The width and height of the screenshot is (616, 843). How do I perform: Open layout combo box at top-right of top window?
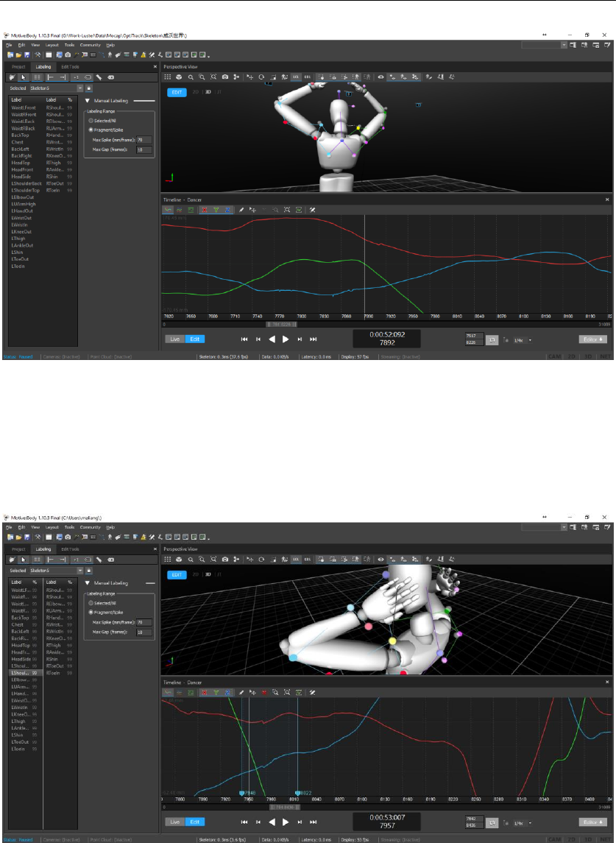[x=544, y=45]
